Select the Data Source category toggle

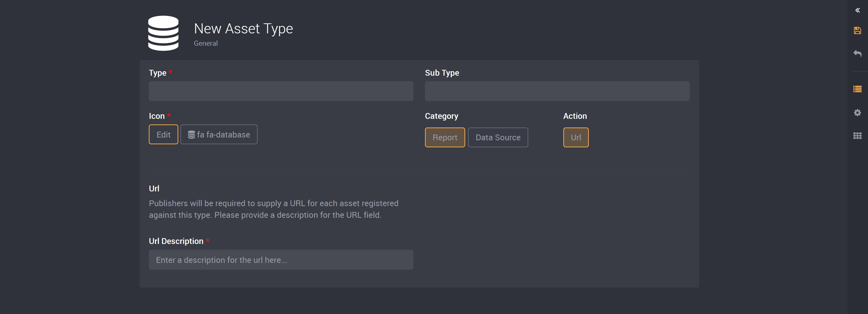point(498,137)
